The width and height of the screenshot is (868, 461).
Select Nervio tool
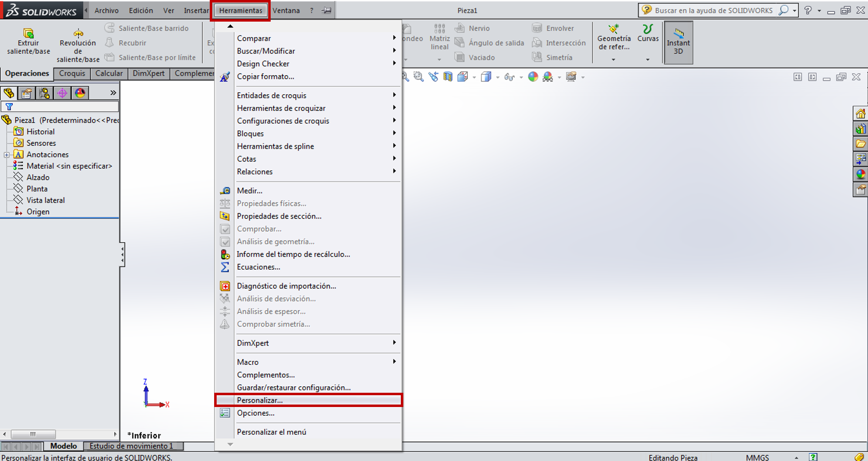[x=473, y=28]
